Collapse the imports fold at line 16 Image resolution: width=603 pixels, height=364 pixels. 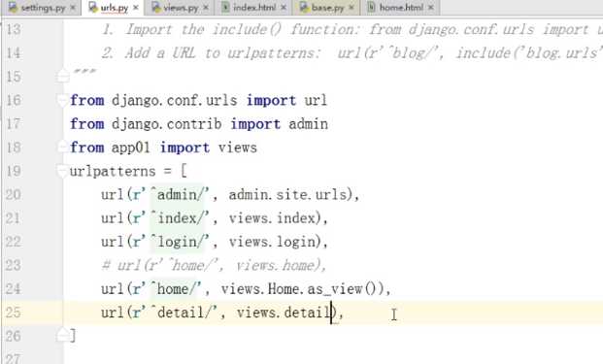click(62, 100)
